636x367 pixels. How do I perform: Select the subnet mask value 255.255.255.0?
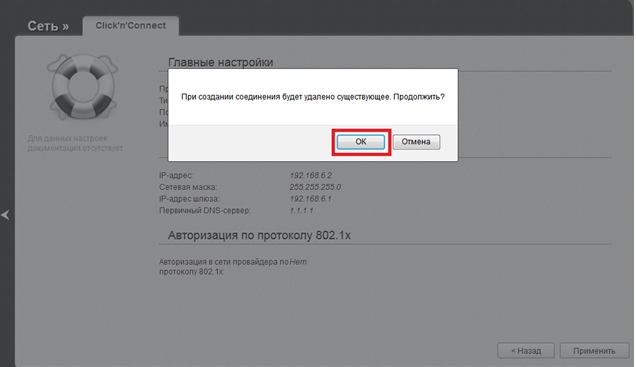click(315, 187)
